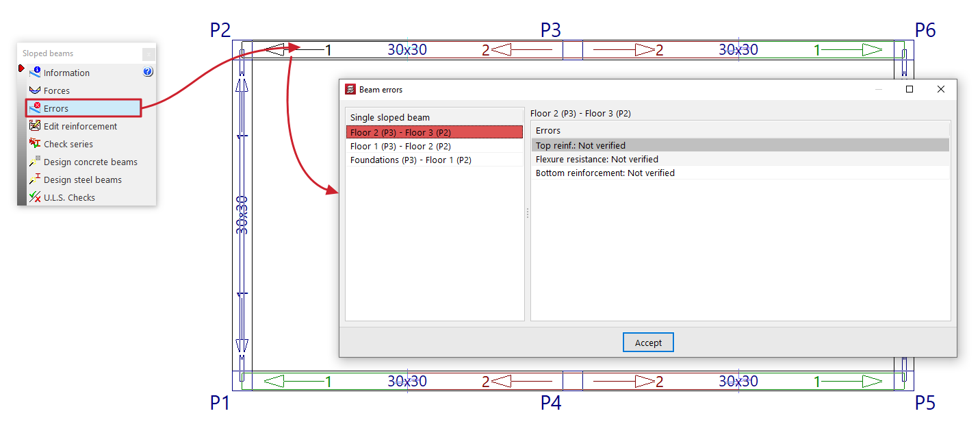
Task: Select Floor 2 (P3) - Floor 3 (P2) beam
Action: pos(435,132)
